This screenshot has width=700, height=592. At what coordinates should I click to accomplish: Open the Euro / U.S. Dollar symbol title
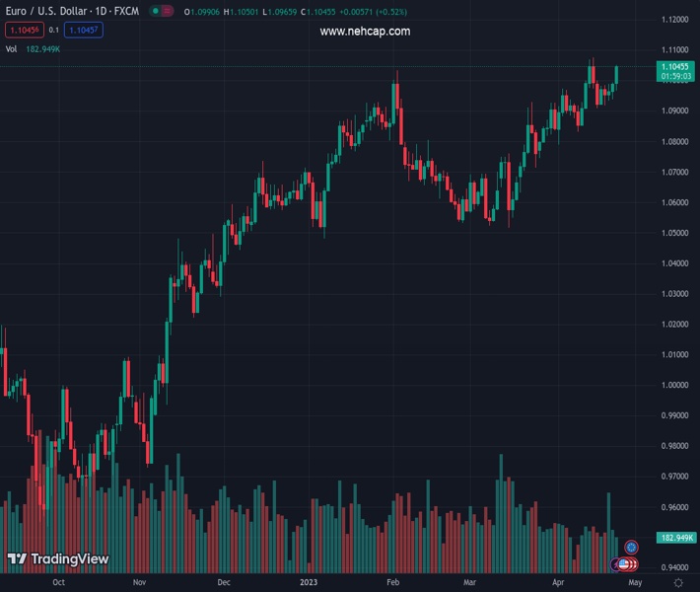click(x=71, y=11)
